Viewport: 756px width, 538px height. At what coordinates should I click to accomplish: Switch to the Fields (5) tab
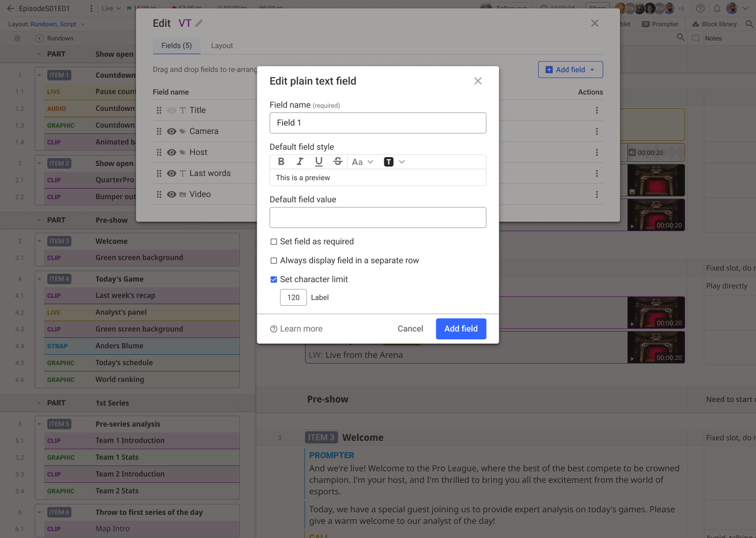coord(176,46)
